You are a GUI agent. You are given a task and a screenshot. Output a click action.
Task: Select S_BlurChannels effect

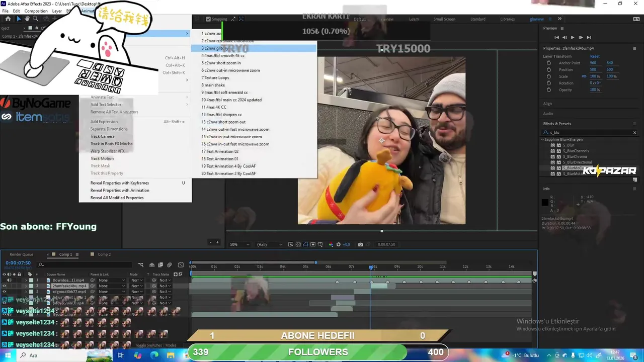pyautogui.click(x=576, y=151)
